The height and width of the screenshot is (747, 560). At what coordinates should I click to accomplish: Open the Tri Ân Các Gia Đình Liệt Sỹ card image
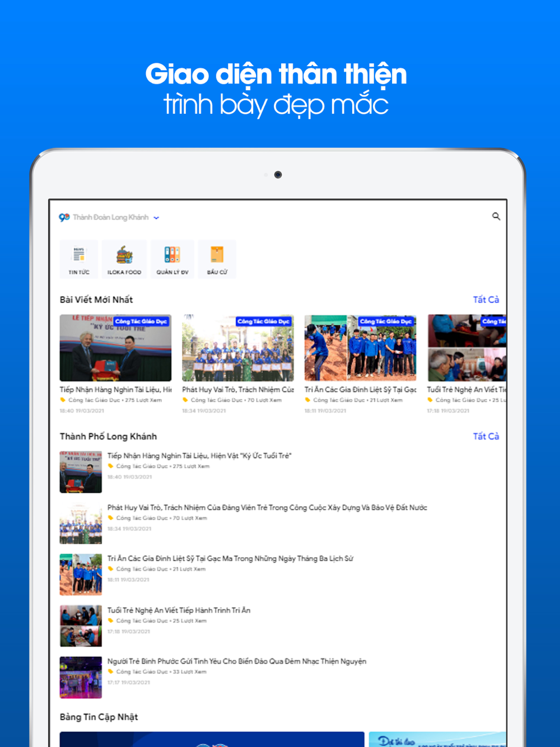[x=360, y=348]
